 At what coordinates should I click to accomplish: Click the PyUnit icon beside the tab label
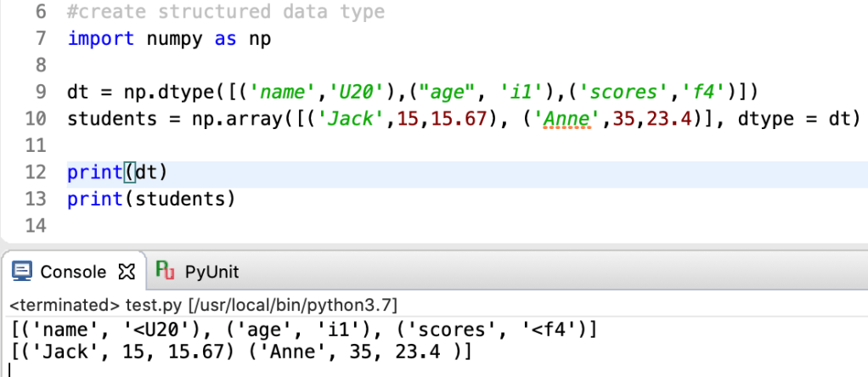coord(166,272)
